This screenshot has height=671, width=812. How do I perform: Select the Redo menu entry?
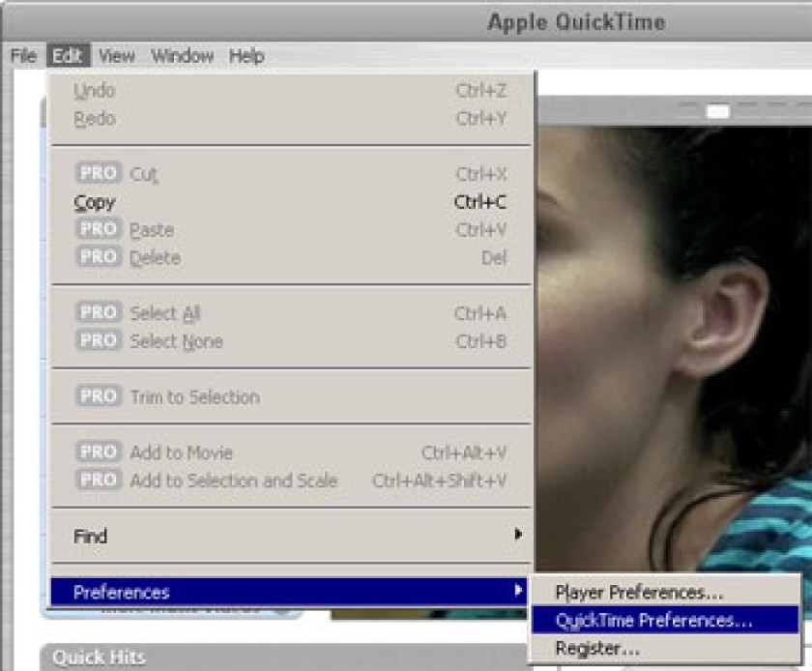(292, 119)
